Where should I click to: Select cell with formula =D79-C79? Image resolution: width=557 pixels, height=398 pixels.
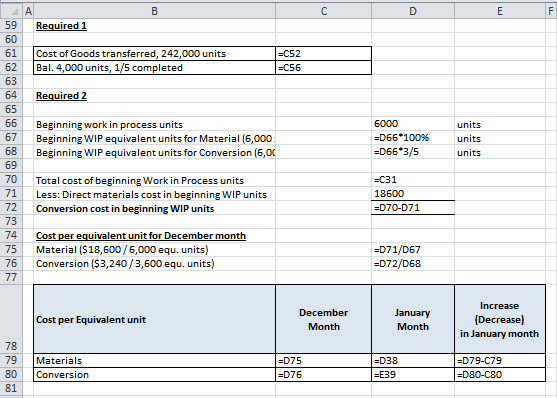(x=499, y=360)
